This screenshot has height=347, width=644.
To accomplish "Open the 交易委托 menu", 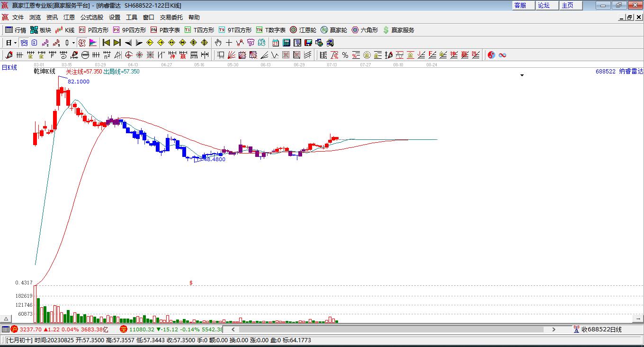I will click(x=171, y=17).
